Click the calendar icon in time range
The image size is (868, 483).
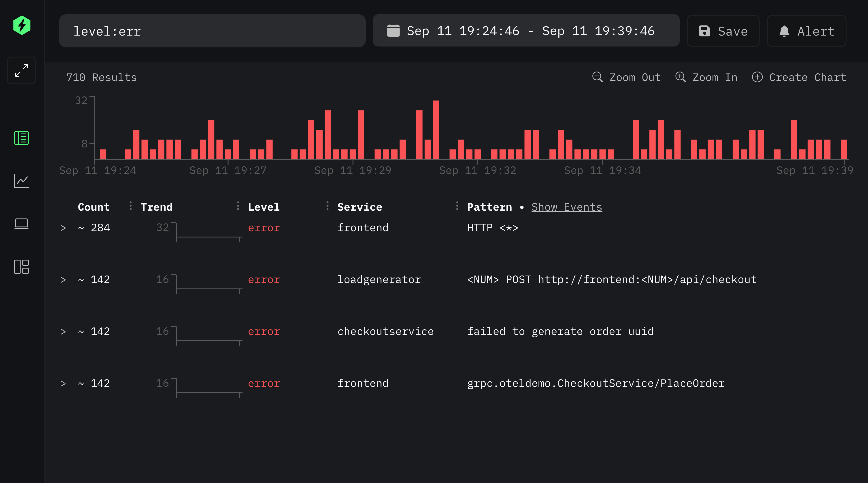coord(393,31)
